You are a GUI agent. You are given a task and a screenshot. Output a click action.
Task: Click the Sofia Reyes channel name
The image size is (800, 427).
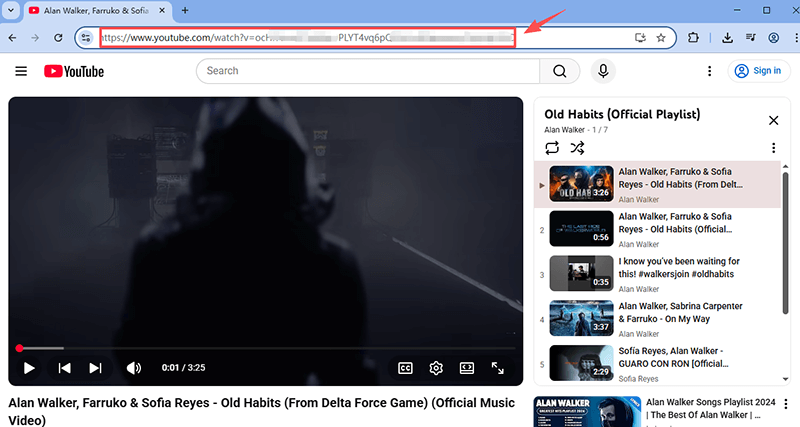(638, 379)
